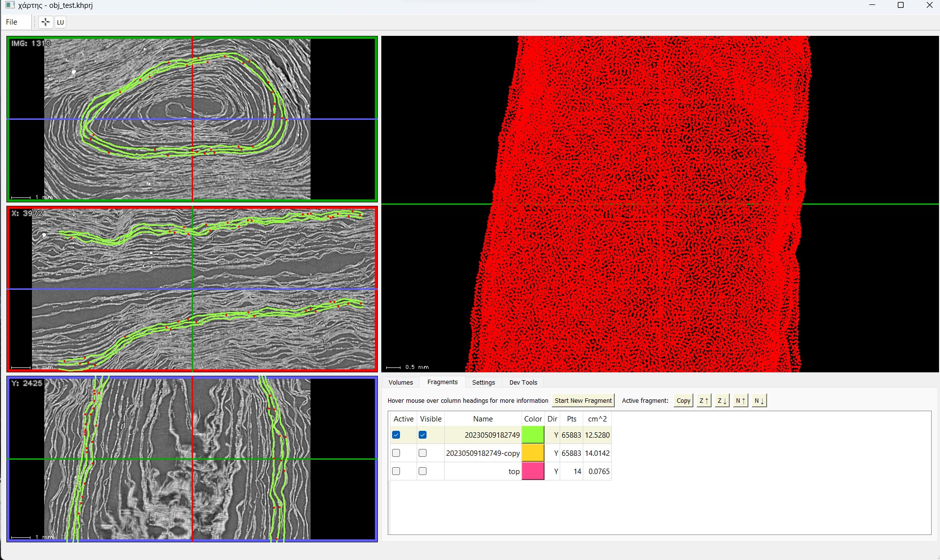Switch to the Volumes tab
This screenshot has width=940, height=560.
(x=400, y=382)
